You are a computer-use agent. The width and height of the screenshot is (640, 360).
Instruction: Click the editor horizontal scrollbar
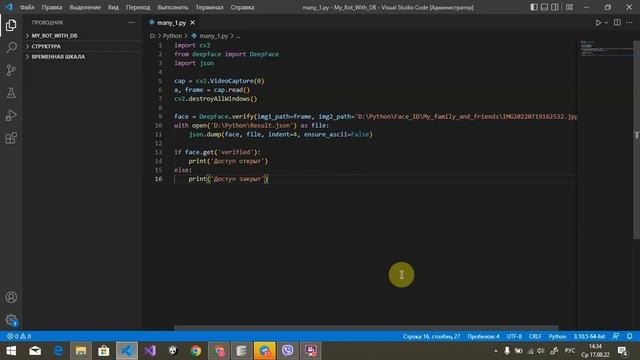tap(366, 328)
